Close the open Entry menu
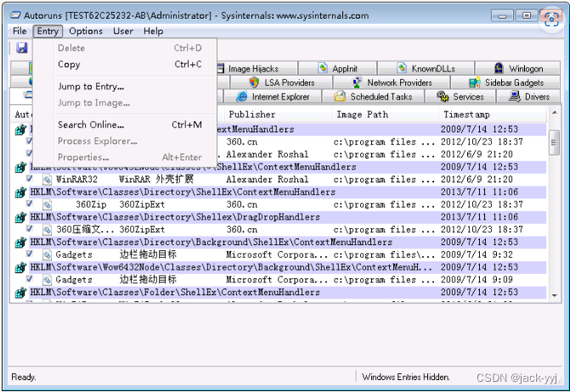The height and width of the screenshot is (392, 570). (x=48, y=31)
